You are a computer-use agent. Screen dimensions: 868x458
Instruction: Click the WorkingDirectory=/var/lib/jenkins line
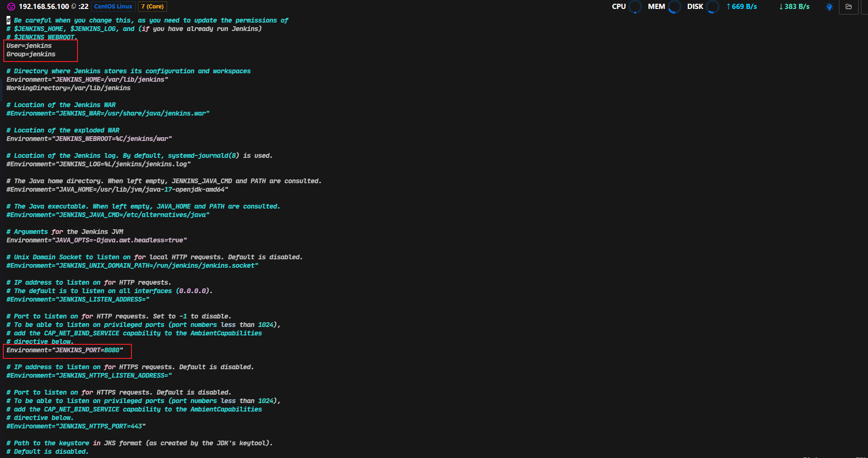[x=69, y=88]
